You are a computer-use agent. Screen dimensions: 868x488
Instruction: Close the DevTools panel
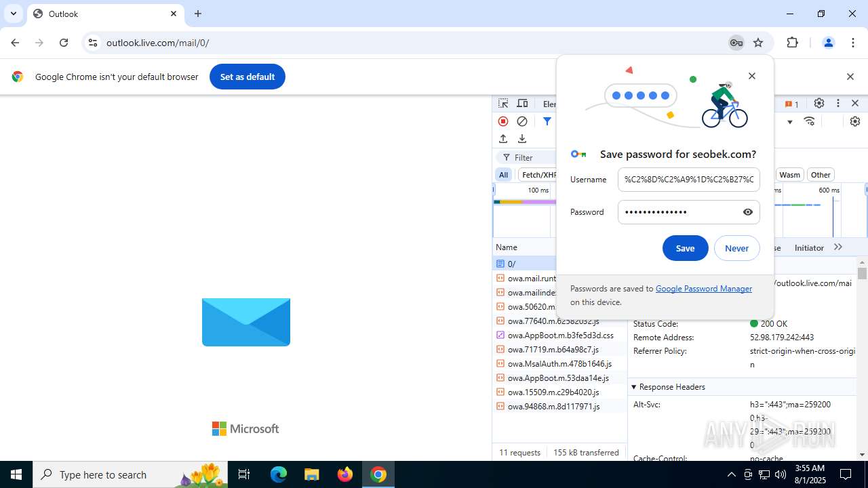tap(855, 104)
